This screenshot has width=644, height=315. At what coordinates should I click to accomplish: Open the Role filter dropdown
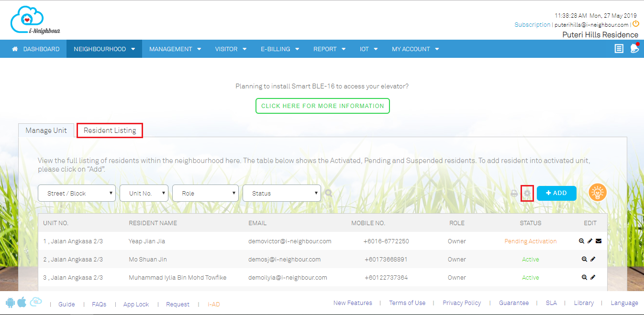point(205,193)
